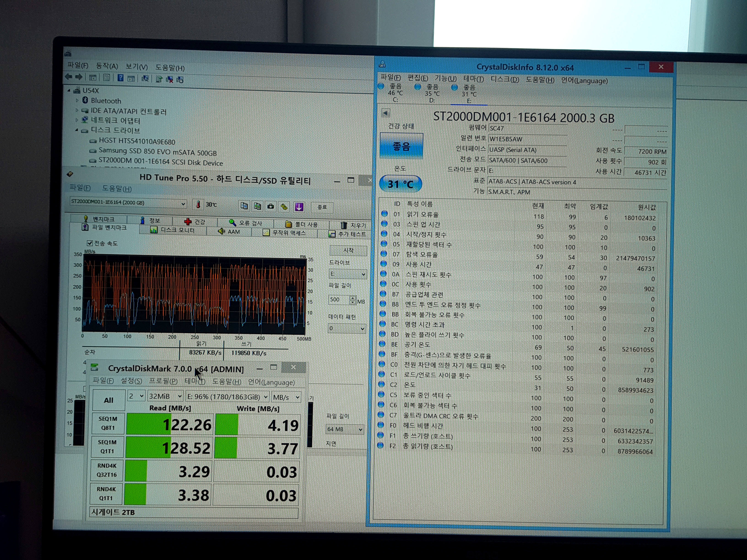747x560 pixels.
Task: Expand the 네트워크 어댑터 node
Action: coord(77,120)
